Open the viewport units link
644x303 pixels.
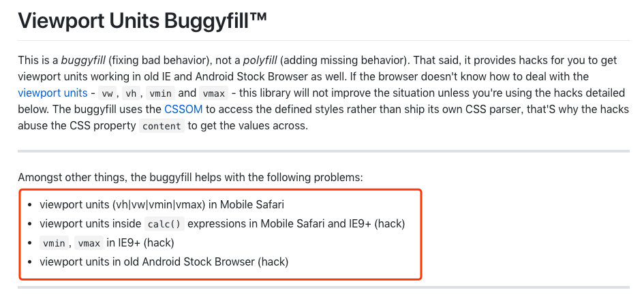pos(52,93)
